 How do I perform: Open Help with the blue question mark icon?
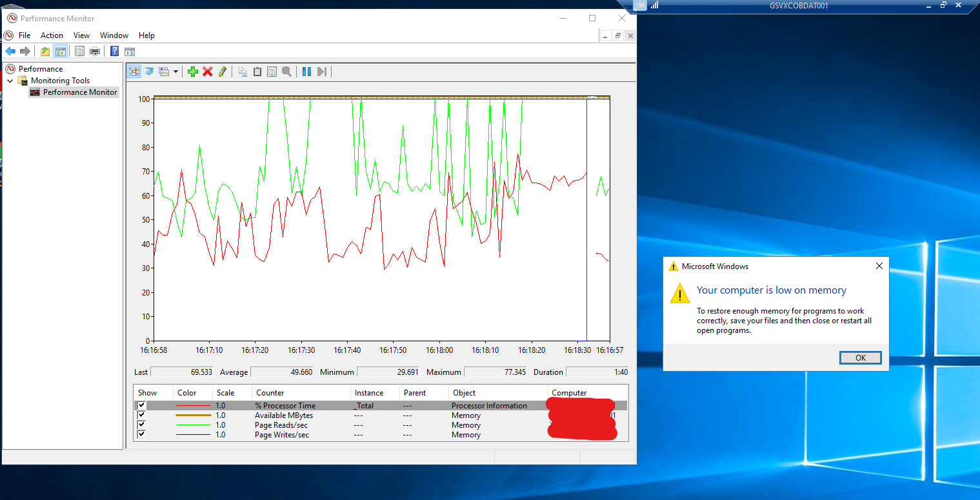coord(114,52)
